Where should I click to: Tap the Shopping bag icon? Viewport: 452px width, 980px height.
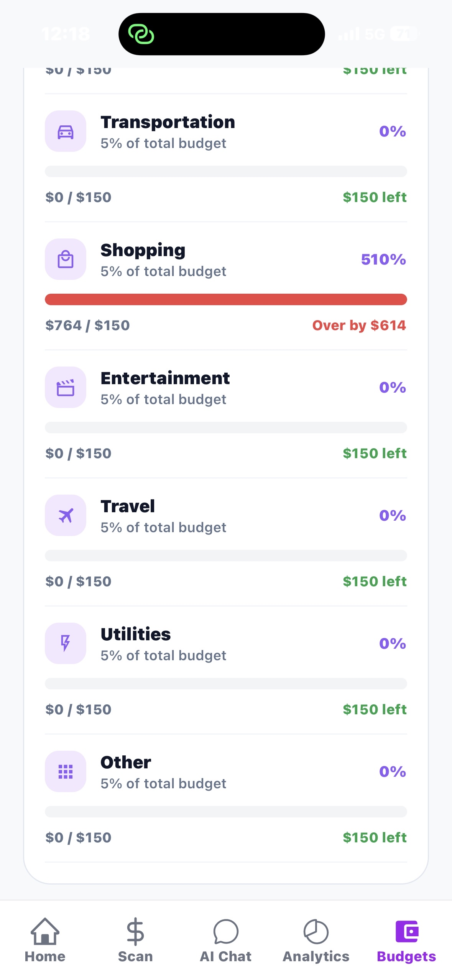click(66, 260)
